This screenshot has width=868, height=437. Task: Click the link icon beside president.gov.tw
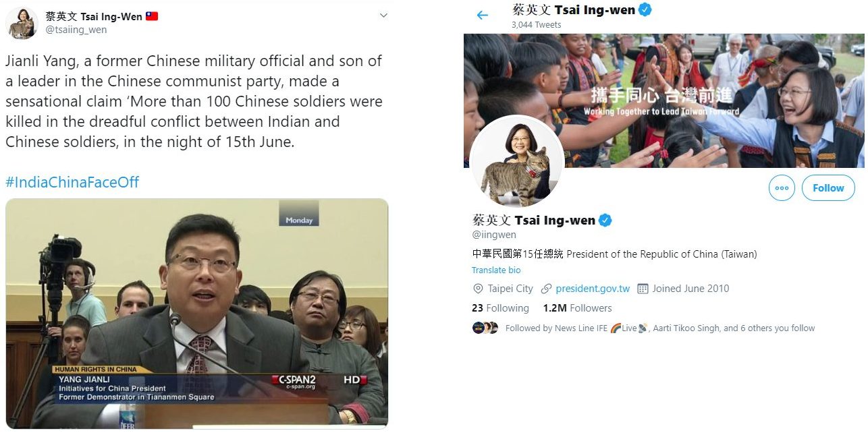click(547, 289)
